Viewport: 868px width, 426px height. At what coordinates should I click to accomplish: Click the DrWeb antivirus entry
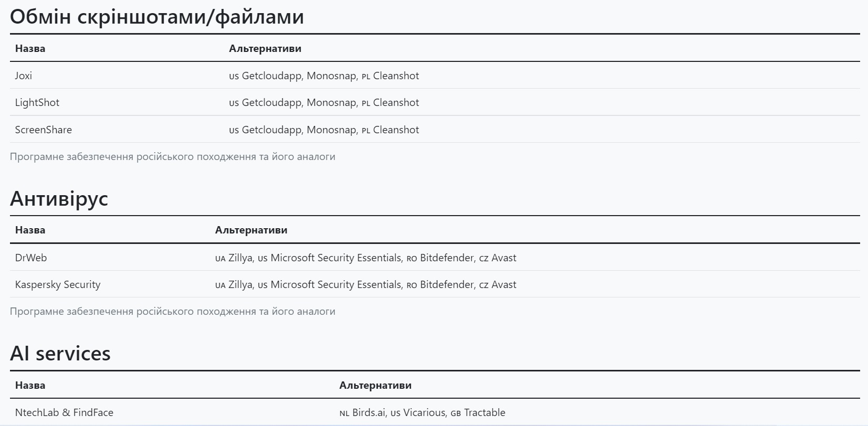point(31,258)
